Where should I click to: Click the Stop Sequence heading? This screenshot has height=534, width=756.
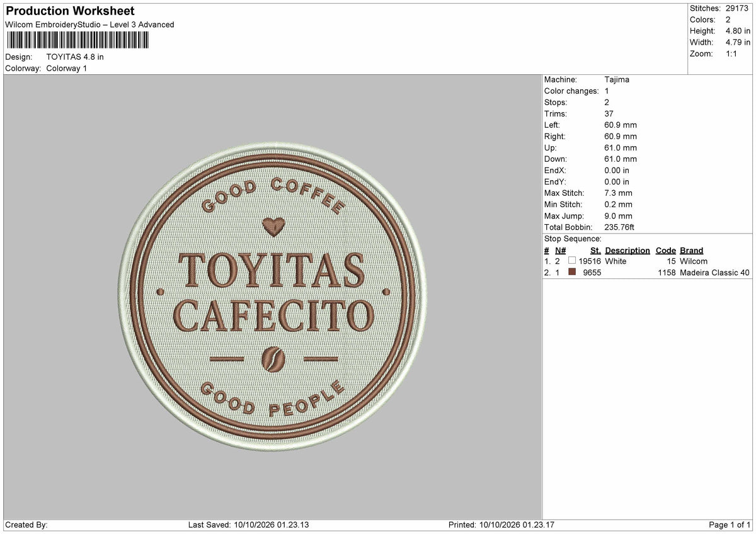573,239
